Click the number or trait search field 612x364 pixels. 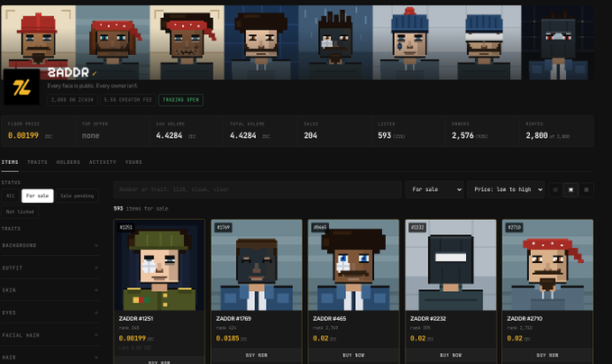click(257, 189)
